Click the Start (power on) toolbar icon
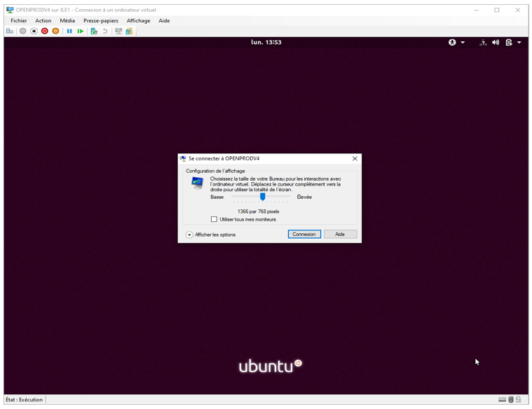532x409 pixels. [x=22, y=32]
